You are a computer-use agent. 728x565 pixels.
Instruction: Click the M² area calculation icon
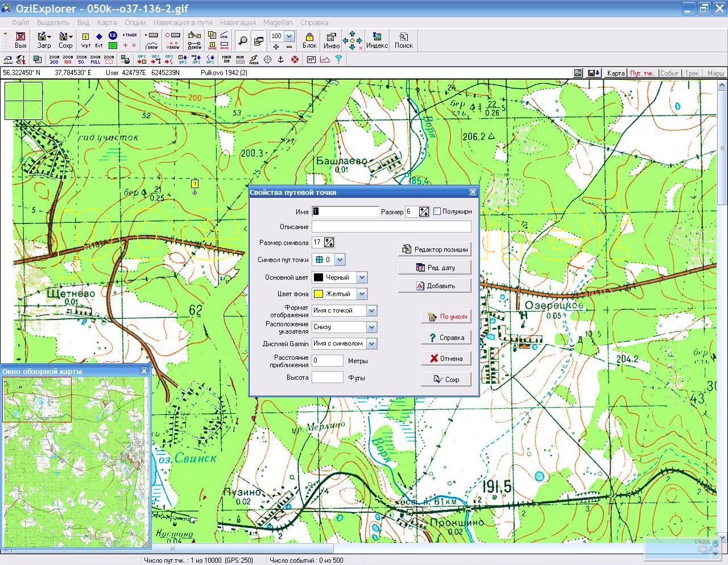(311, 59)
